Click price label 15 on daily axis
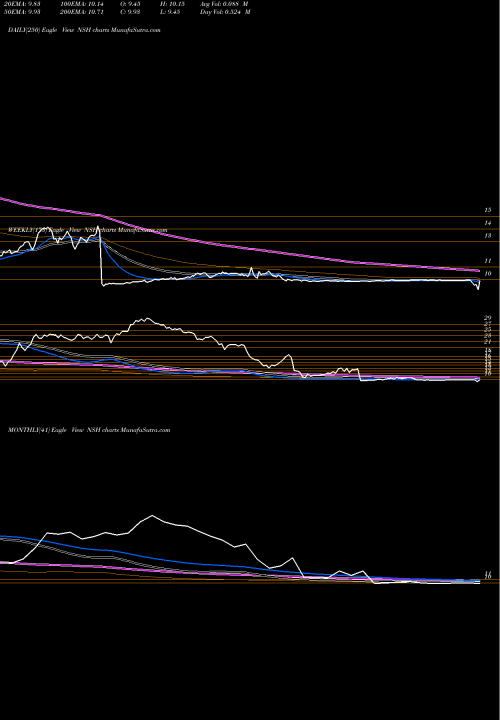This screenshot has width=500, height=720. pyautogui.click(x=488, y=210)
